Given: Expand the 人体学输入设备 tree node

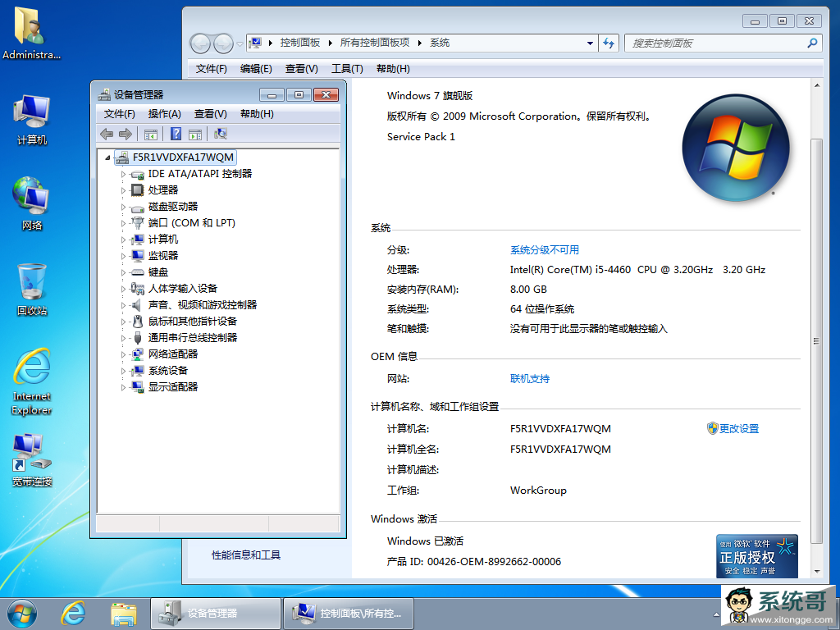Looking at the screenshot, I should tap(123, 290).
